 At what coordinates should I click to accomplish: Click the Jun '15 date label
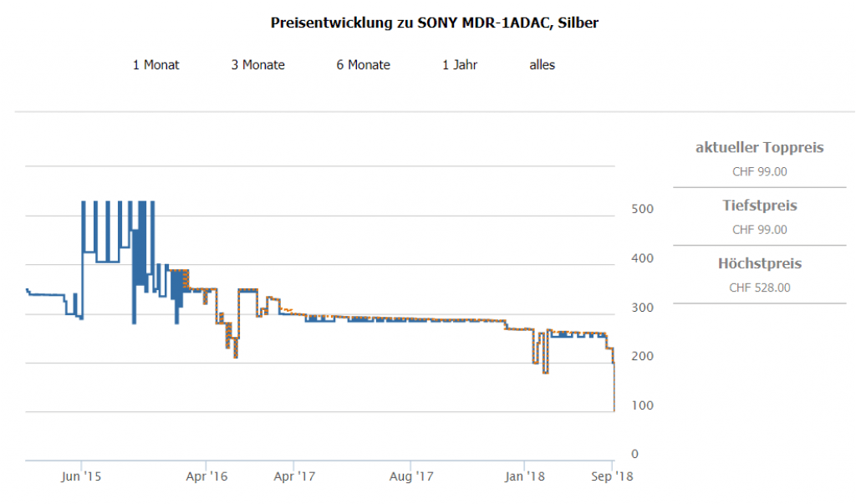click(x=82, y=476)
